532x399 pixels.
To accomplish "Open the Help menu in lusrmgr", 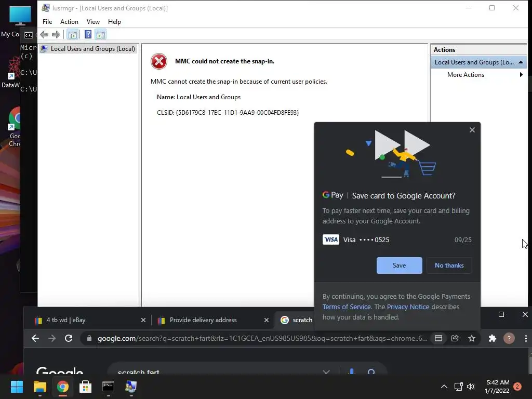I will point(114,22).
